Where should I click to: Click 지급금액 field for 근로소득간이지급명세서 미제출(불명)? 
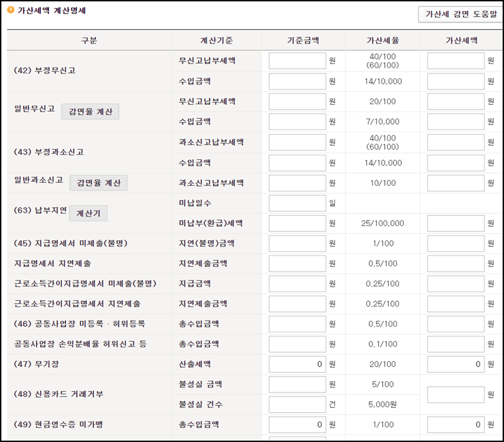[298, 284]
